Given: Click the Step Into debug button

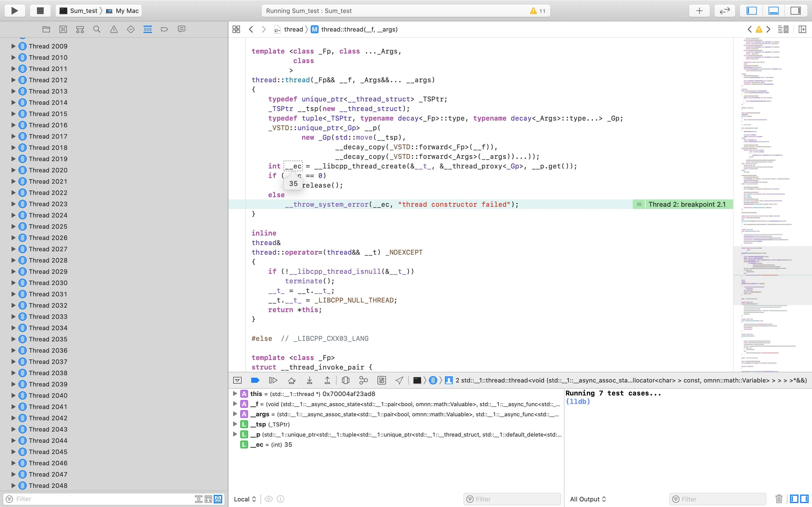Looking at the screenshot, I should pos(309,380).
